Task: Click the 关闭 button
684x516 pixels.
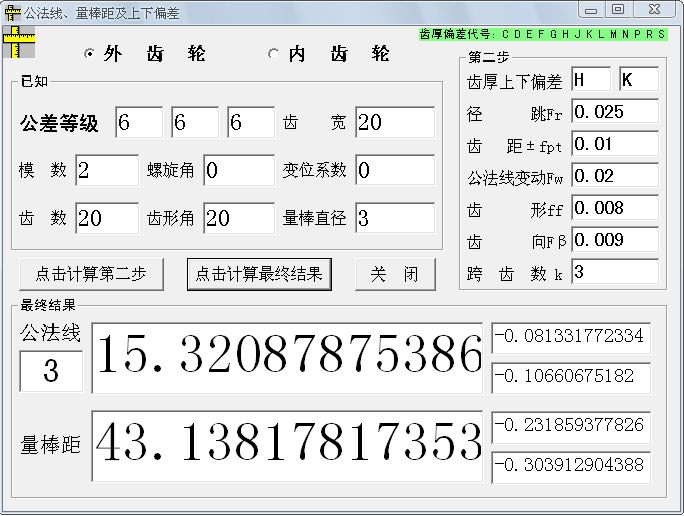Action: (395, 274)
